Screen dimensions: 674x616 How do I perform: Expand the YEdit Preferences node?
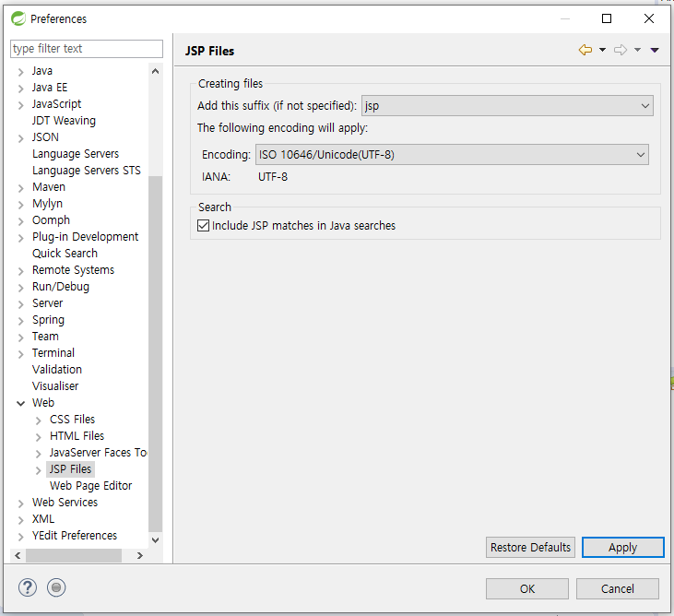point(20,537)
